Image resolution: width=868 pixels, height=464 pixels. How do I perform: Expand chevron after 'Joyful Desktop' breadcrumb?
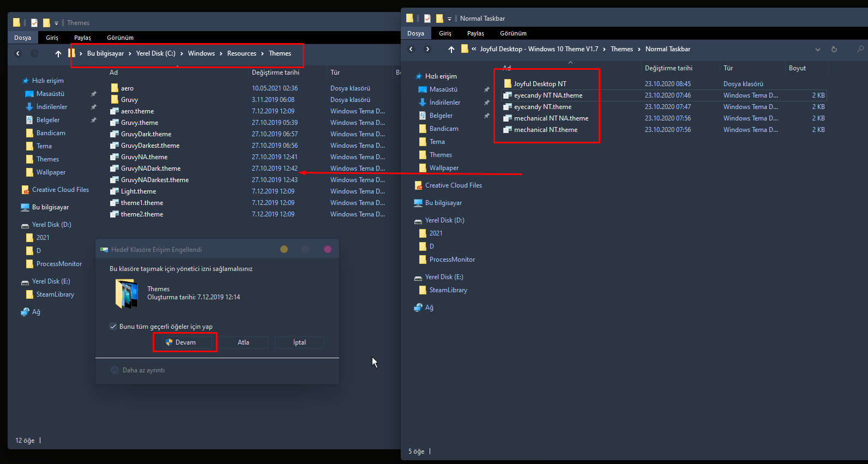pos(604,49)
